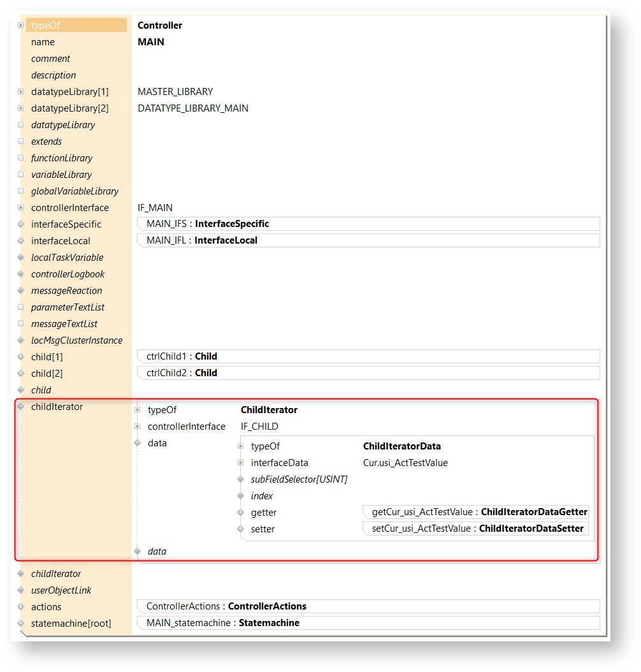Image resolution: width=641 pixels, height=672 pixels.
Task: Click the diamond icon beside userObjectLink
Action: pyautogui.click(x=21, y=590)
